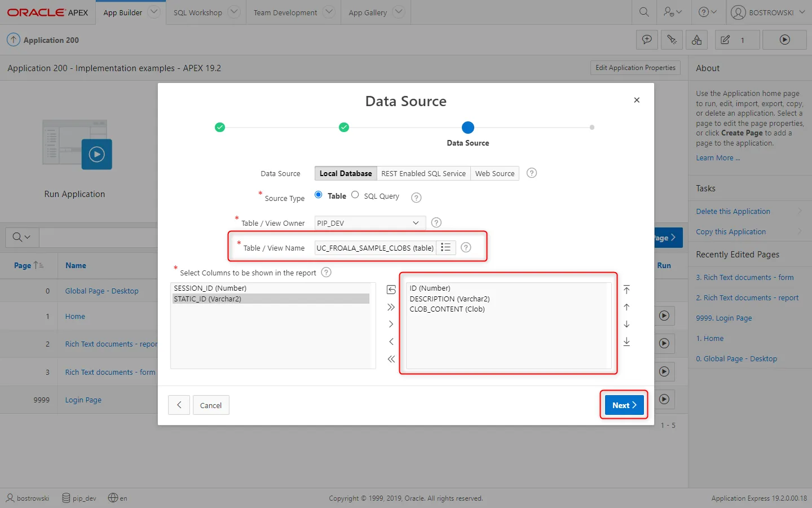This screenshot has width=812, height=508.
Task: Open the Table / View Name list picker
Action: point(445,247)
